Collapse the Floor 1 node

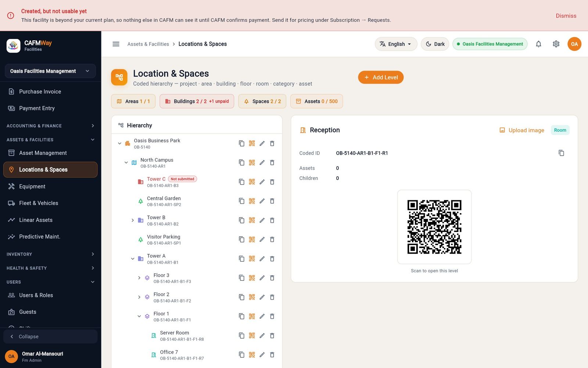(139, 316)
